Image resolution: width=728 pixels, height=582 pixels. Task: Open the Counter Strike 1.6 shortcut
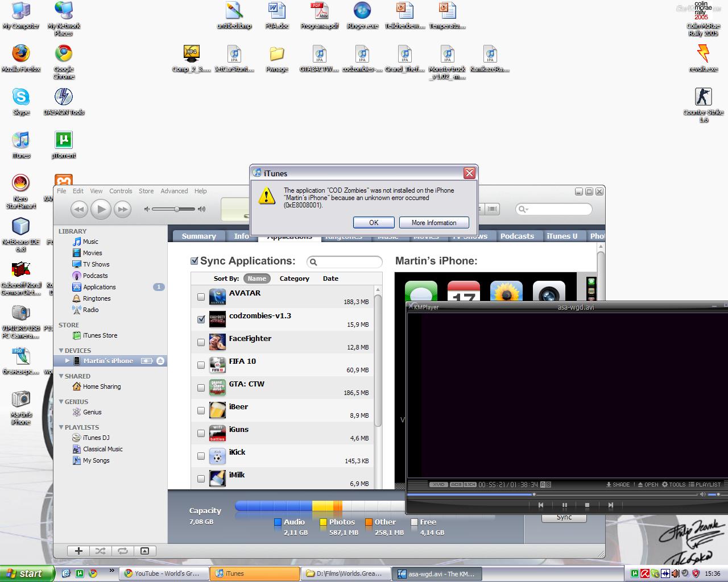[x=704, y=105]
